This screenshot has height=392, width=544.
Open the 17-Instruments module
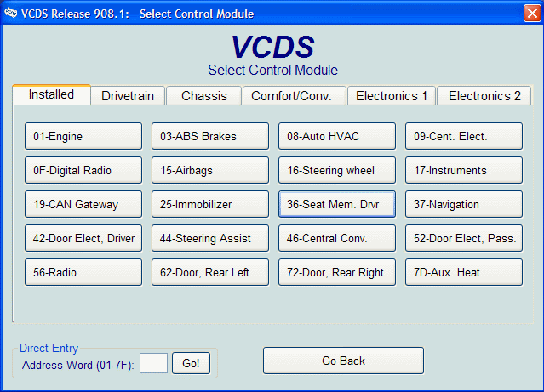pyautogui.click(x=464, y=170)
